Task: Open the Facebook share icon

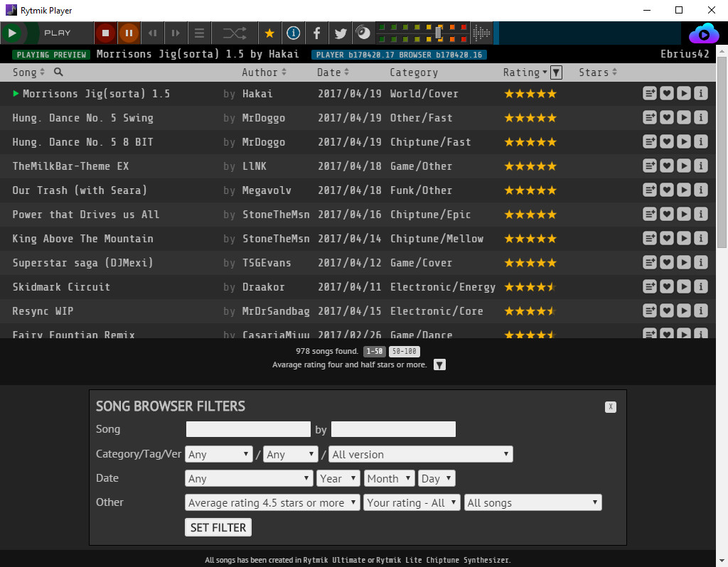Action: 316,33
